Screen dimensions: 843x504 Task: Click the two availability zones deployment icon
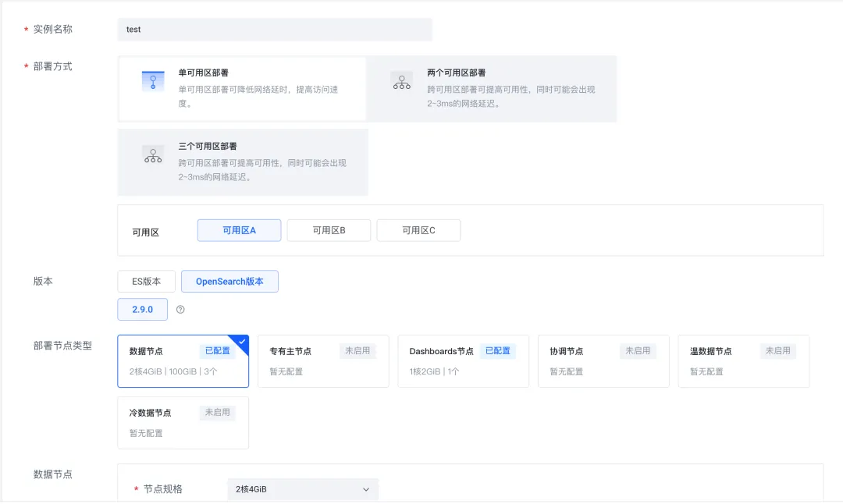coord(402,81)
